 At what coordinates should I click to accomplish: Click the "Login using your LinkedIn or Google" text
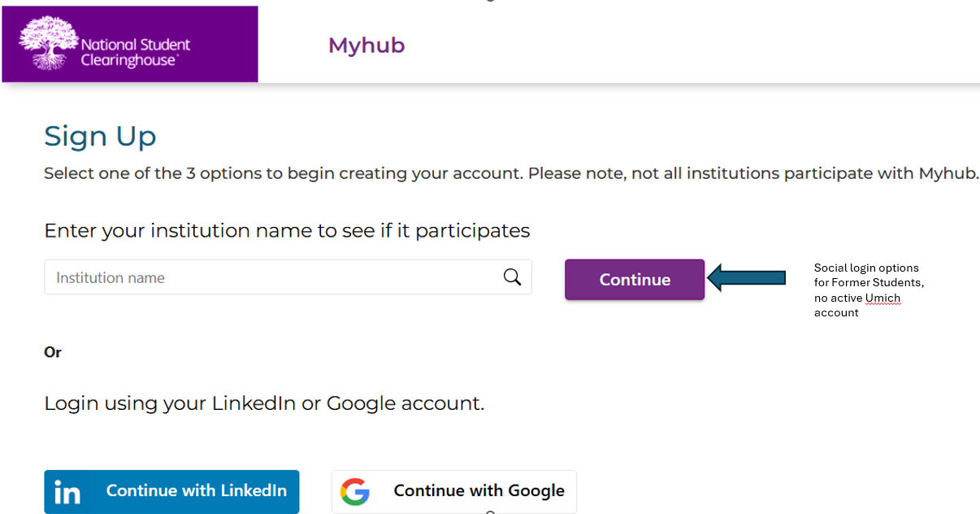[264, 403]
